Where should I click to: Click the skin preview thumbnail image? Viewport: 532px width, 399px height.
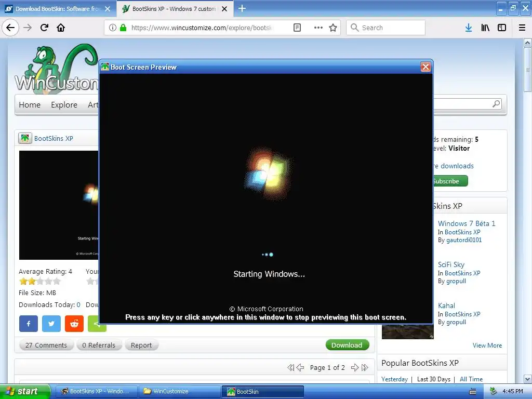click(x=59, y=205)
